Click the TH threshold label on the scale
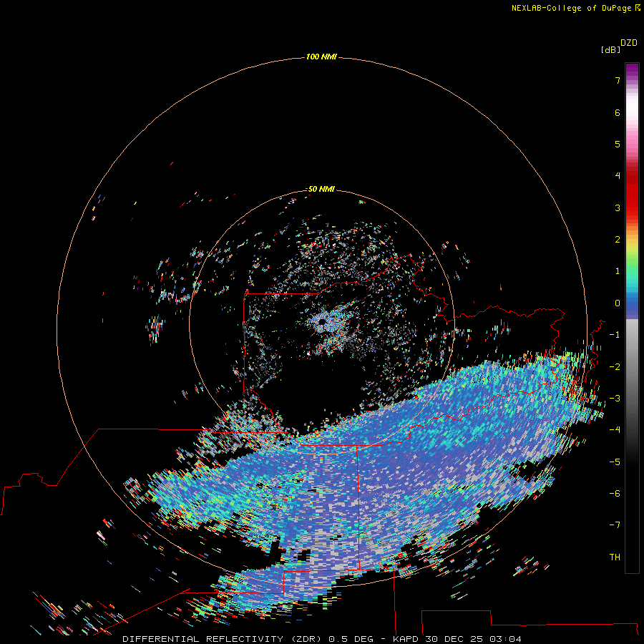644x644 pixels. tap(615, 557)
